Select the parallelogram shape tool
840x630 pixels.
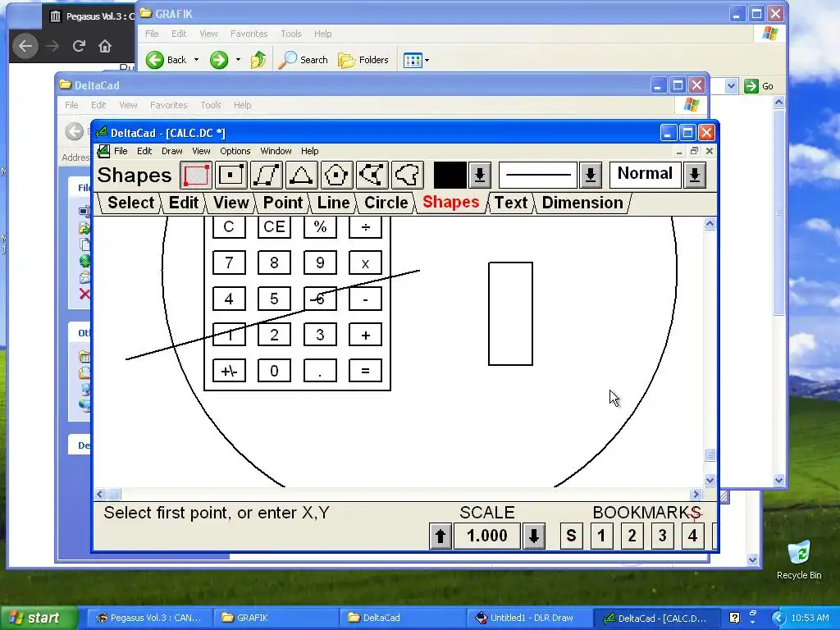pyautogui.click(x=267, y=176)
